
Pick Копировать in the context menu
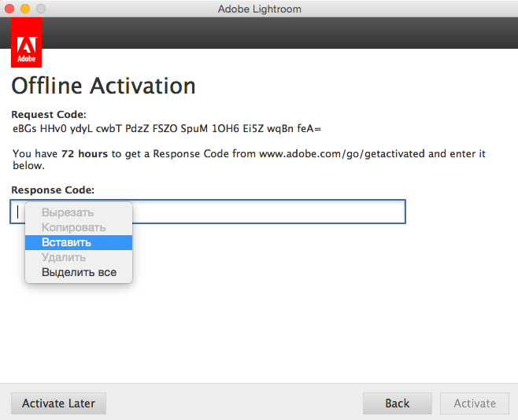(x=79, y=227)
